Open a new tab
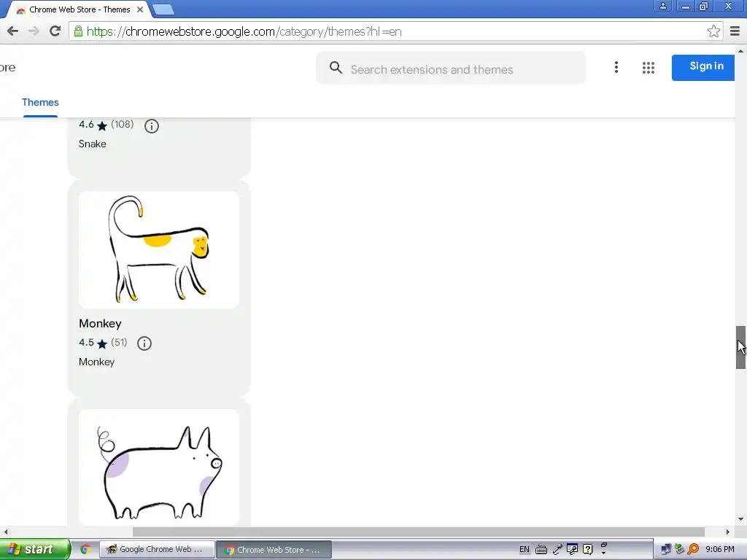 (163, 9)
